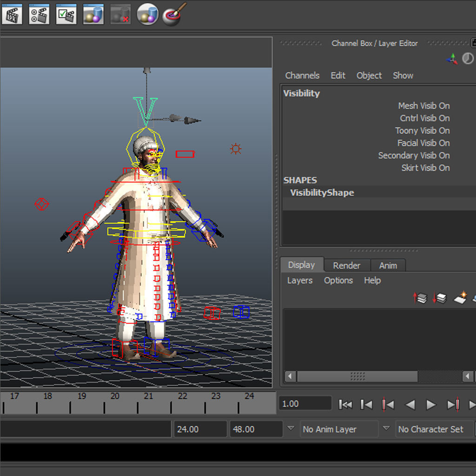Go to start of playback range

pyautogui.click(x=345, y=404)
